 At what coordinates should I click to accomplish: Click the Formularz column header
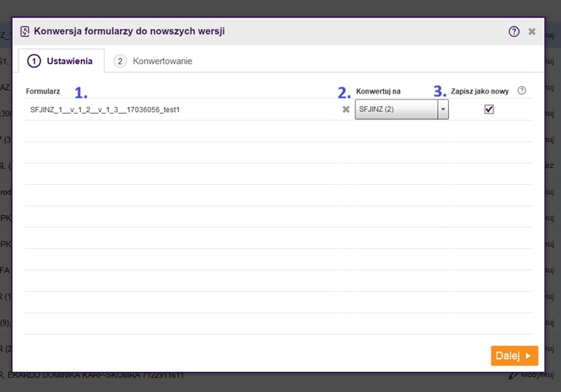(42, 91)
